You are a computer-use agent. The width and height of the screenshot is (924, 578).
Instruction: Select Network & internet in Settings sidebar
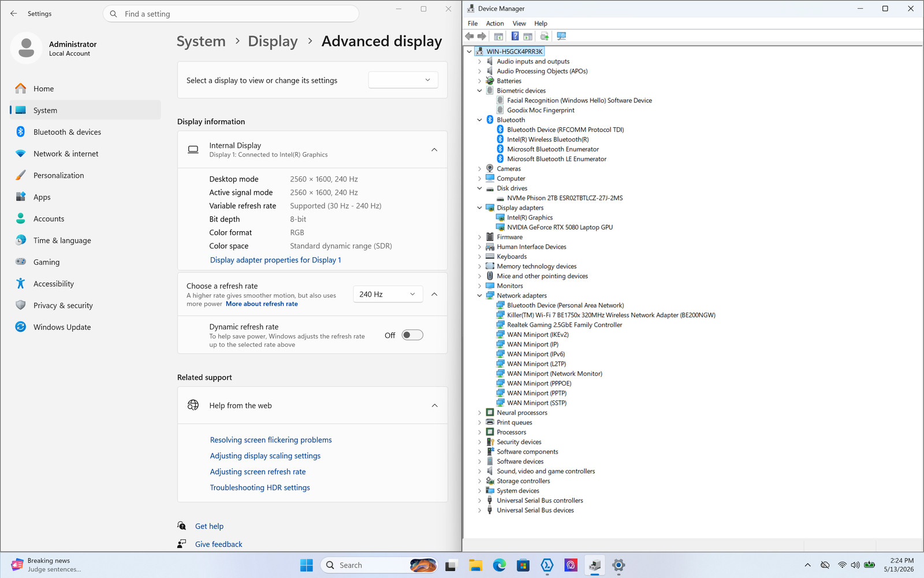coord(85,154)
